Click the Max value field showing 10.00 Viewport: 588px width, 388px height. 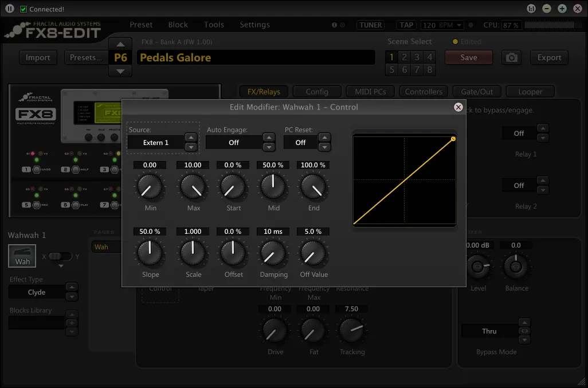193,165
